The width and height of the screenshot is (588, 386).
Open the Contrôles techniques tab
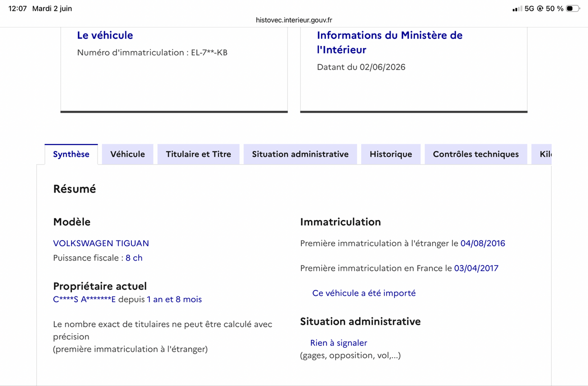point(476,154)
